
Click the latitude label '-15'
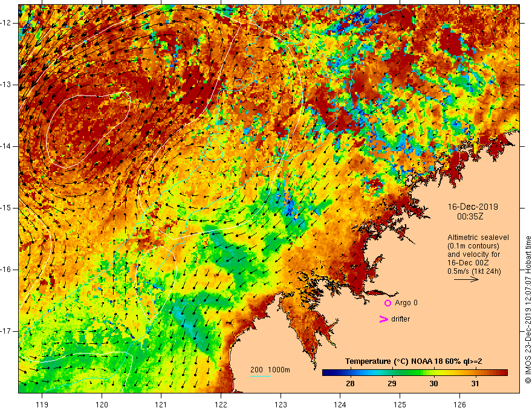6,208
